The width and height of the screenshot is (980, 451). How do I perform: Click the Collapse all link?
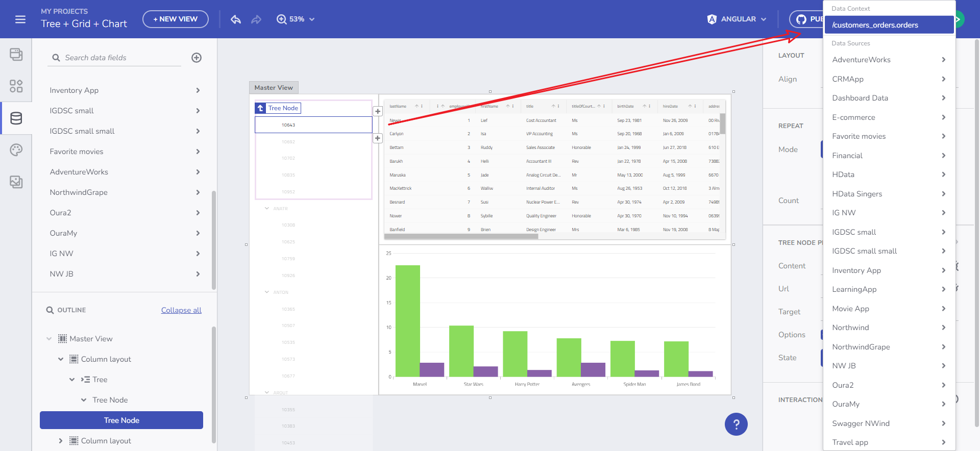click(x=181, y=310)
